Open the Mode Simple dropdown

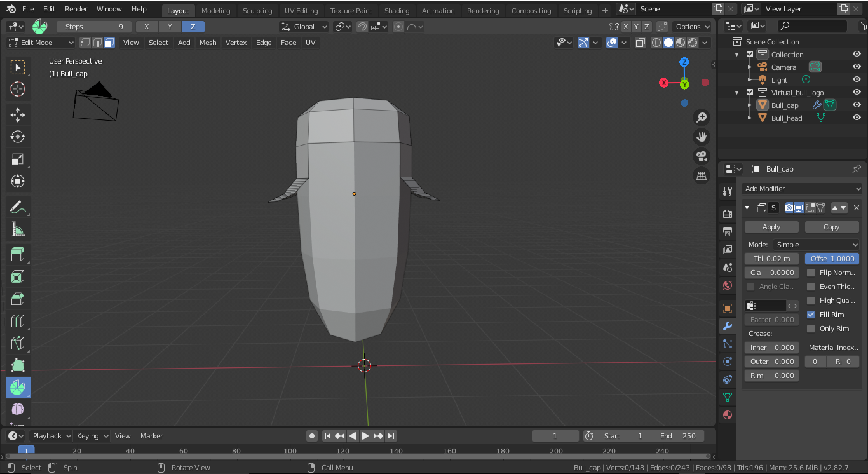(x=816, y=245)
